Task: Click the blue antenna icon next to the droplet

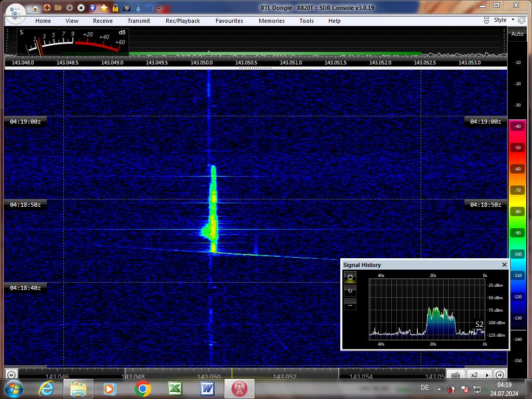Action: (150, 8)
